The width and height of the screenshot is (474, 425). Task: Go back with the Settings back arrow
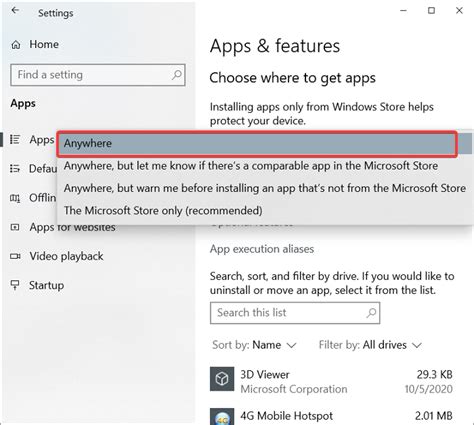pyautogui.click(x=15, y=11)
